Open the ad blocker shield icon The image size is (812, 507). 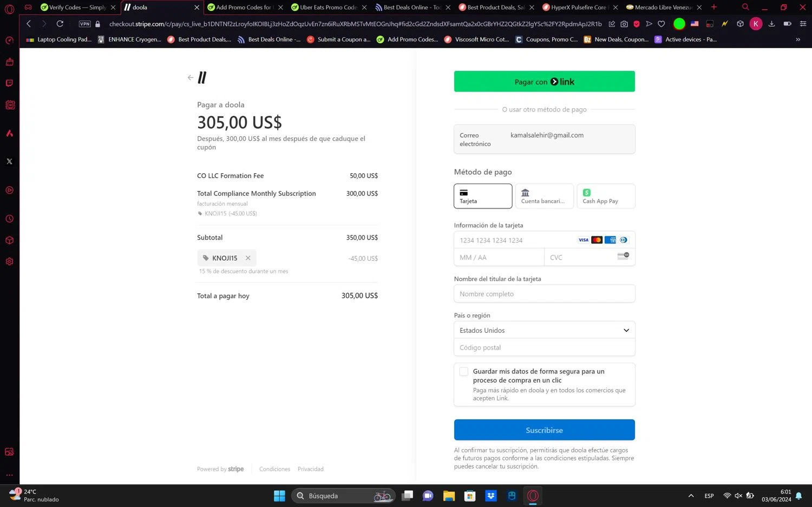point(637,24)
